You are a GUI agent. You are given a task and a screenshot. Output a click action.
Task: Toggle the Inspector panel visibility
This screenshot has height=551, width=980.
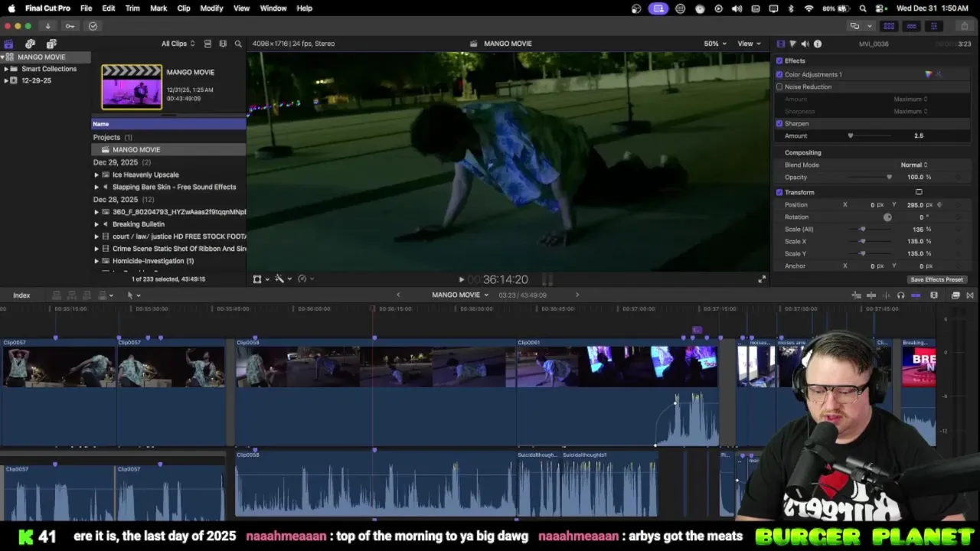[933, 26]
